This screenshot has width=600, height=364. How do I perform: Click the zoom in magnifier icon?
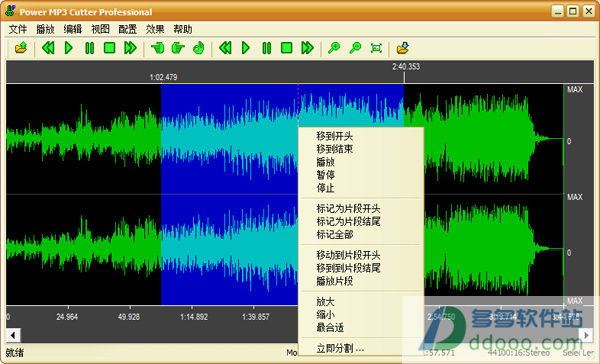(x=334, y=48)
